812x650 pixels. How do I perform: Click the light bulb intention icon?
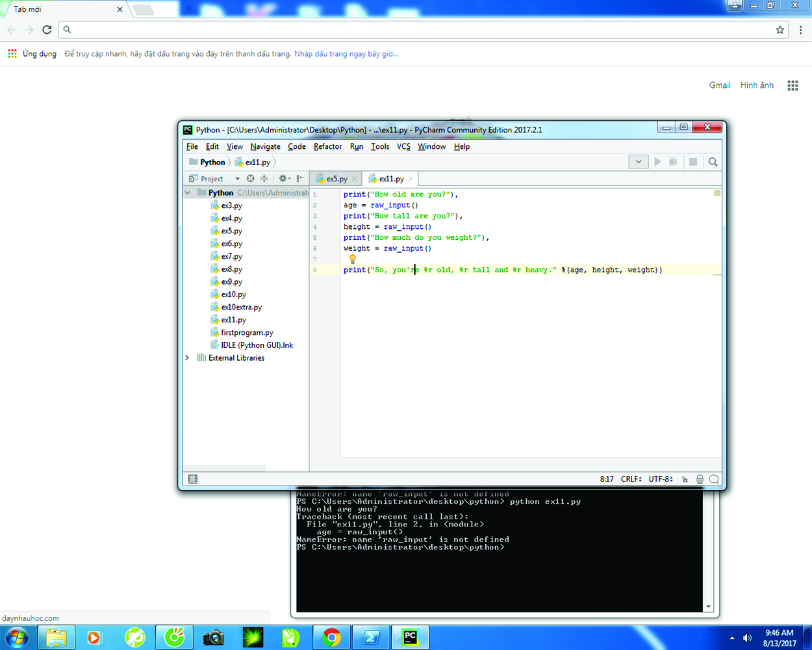pyautogui.click(x=352, y=259)
